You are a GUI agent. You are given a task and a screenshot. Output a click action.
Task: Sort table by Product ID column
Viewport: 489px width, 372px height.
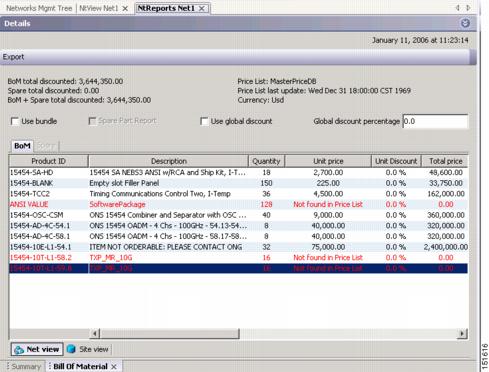48,161
